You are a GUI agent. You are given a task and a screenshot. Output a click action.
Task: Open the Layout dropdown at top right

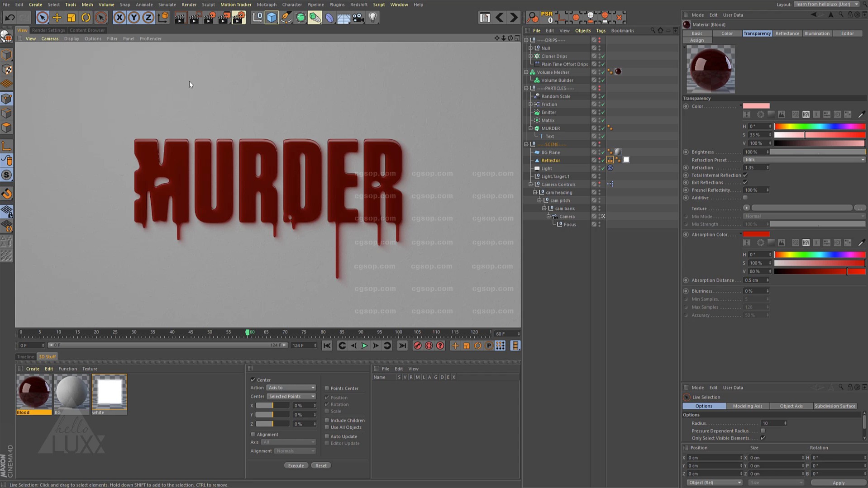(x=826, y=5)
